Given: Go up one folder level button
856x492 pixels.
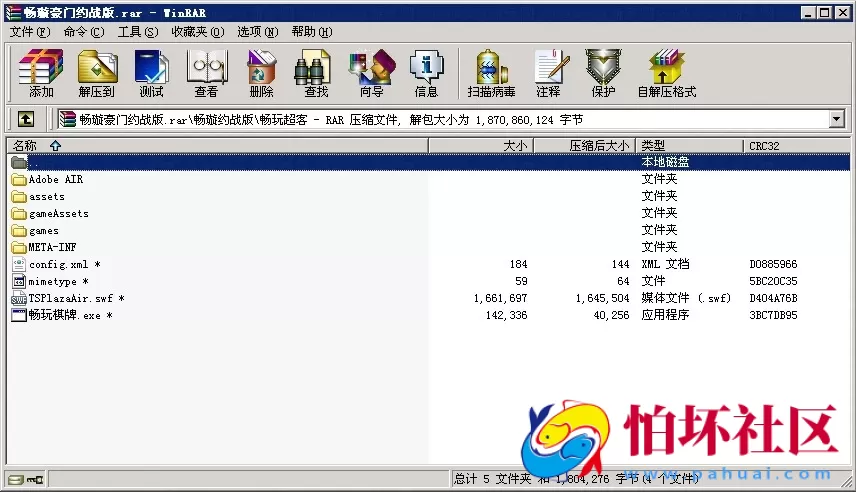Looking at the screenshot, I should [x=26, y=120].
